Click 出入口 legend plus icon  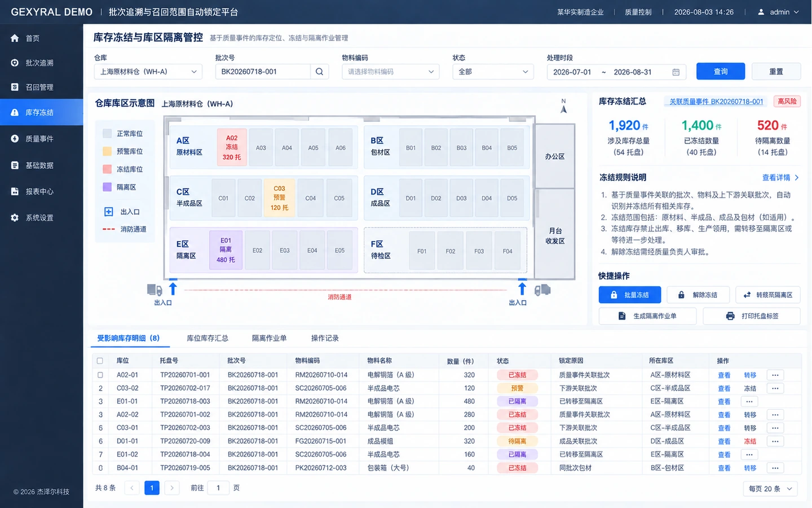click(x=109, y=212)
